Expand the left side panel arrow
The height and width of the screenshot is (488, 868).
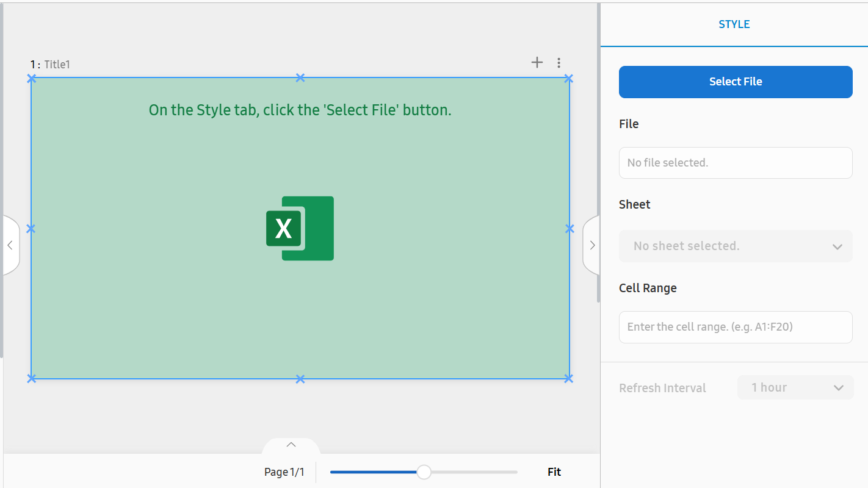(10, 245)
